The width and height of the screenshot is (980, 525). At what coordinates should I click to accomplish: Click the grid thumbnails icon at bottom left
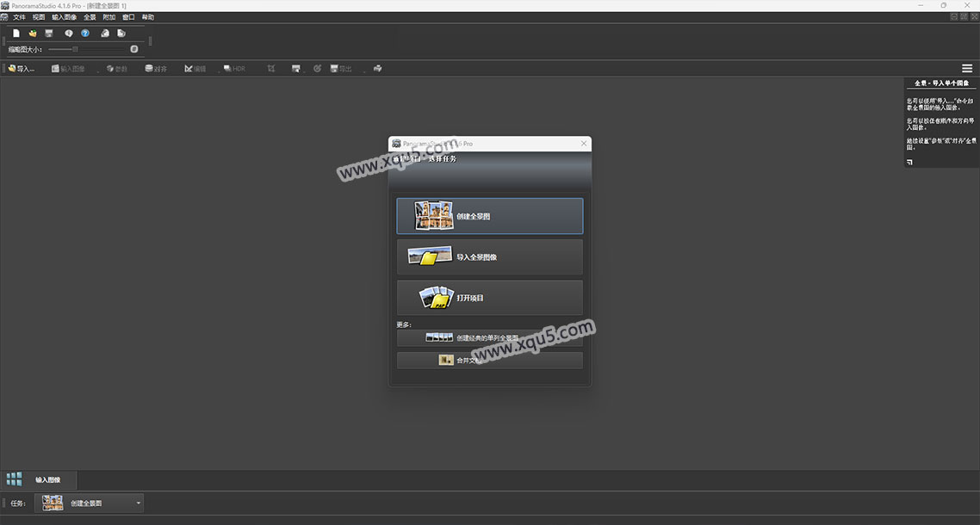point(14,479)
